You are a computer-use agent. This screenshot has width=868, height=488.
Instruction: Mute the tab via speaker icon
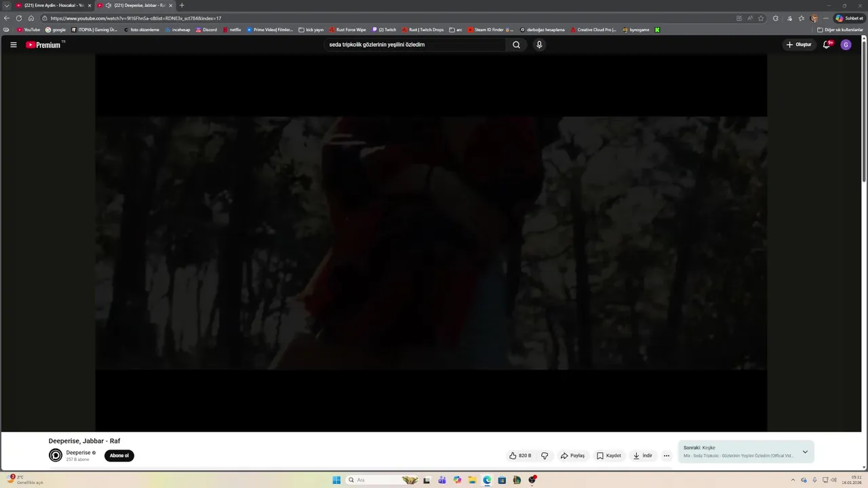coord(108,5)
